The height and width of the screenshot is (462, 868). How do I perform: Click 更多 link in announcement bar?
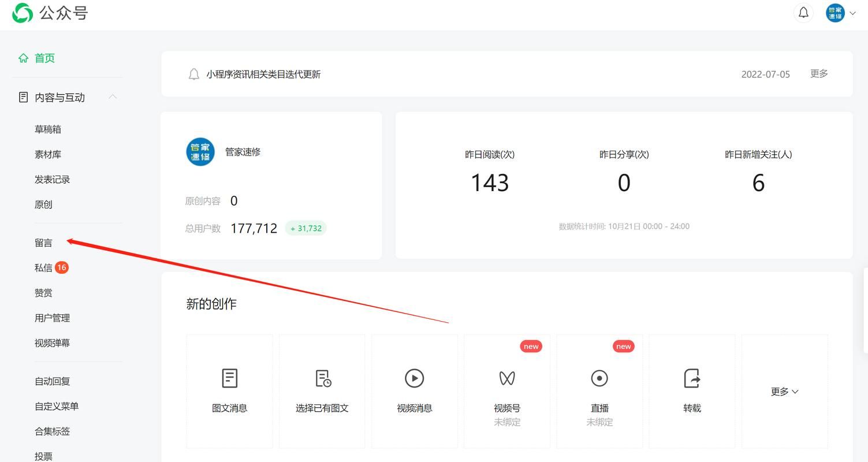[x=819, y=73]
